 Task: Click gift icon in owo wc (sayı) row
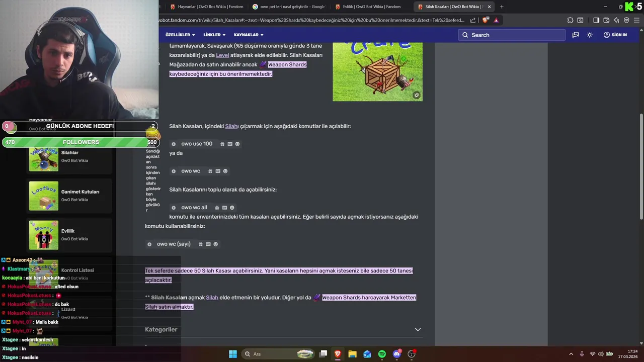201,244
